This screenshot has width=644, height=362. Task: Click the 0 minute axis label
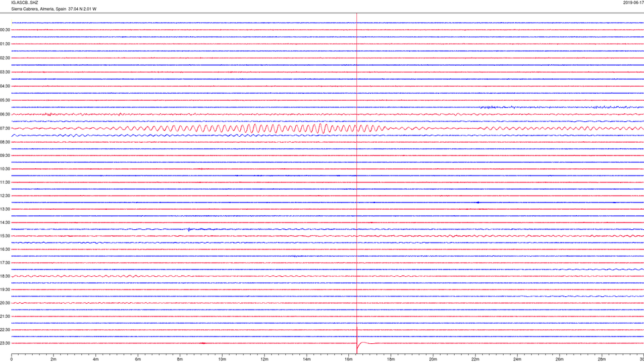coord(11,359)
